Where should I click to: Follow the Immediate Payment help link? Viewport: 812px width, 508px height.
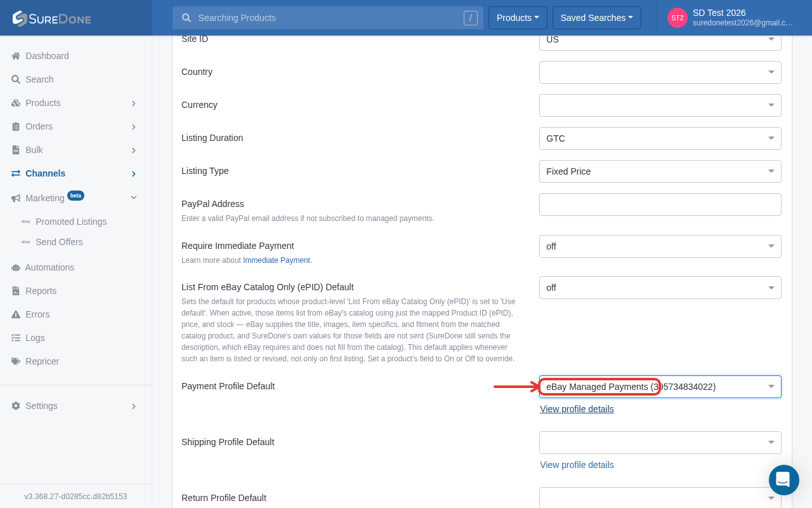pos(277,260)
